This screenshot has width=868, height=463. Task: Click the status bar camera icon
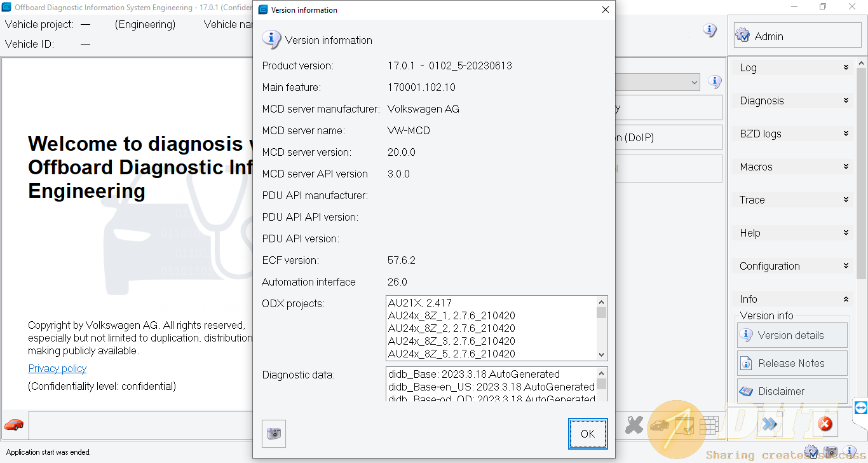[x=831, y=452]
